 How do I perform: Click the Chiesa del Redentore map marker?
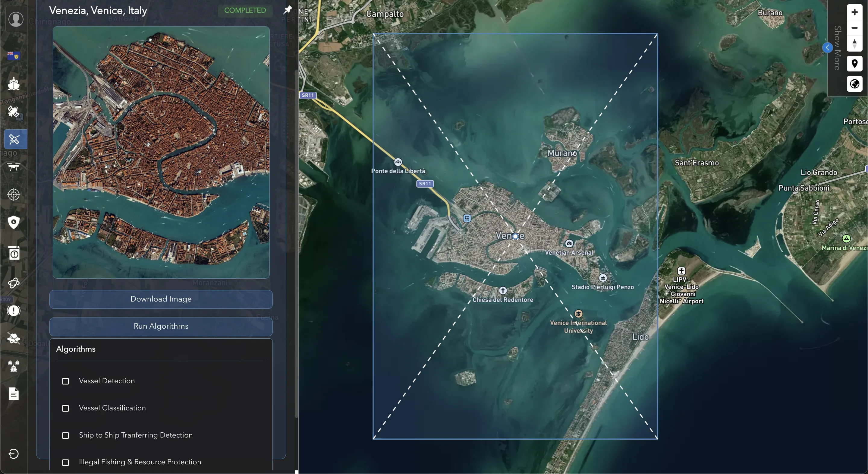click(503, 290)
